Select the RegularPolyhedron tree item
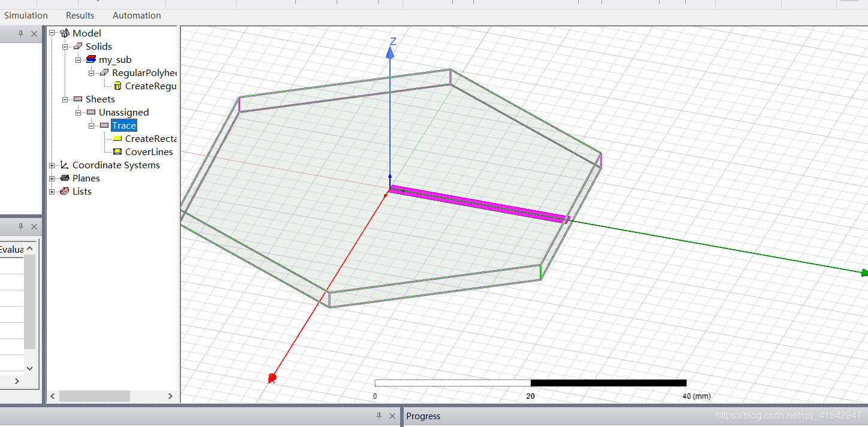 (145, 72)
